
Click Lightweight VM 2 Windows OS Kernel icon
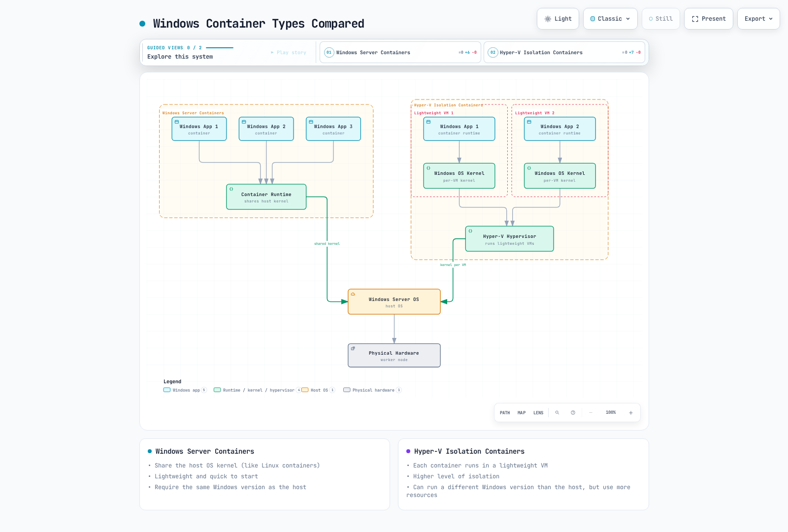pyautogui.click(x=529, y=168)
